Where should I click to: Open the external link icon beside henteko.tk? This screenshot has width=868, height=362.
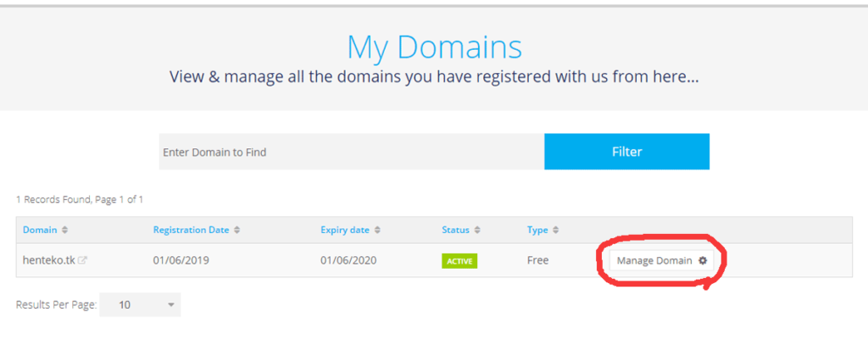tap(82, 260)
